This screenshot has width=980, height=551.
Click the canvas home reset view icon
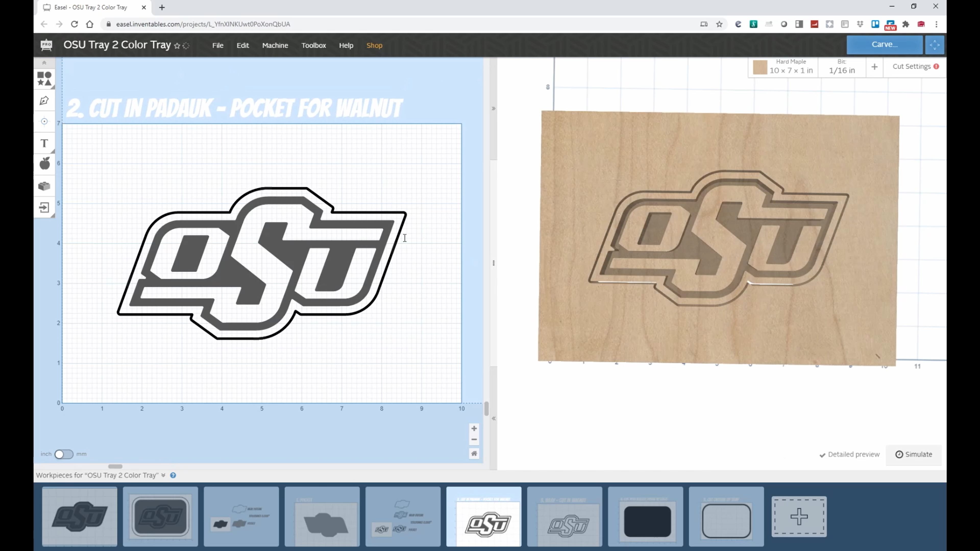tap(474, 453)
